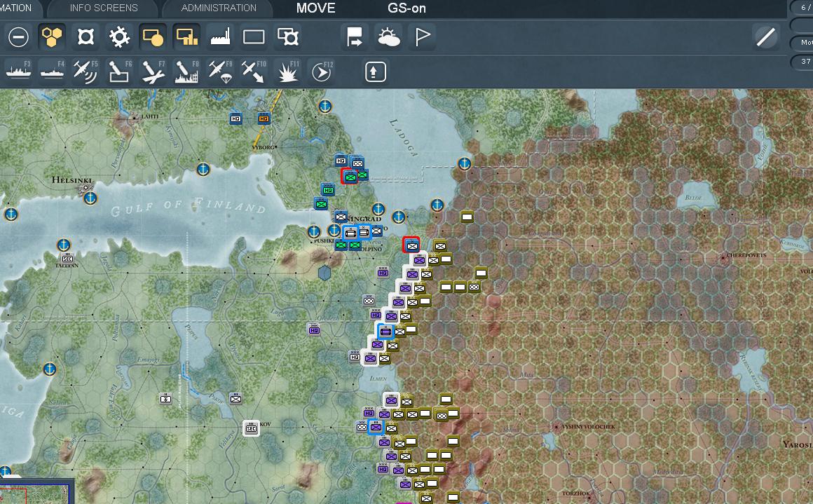Click the pennant flag outline icon
Image resolution: width=813 pixels, height=504 pixels.
point(423,37)
